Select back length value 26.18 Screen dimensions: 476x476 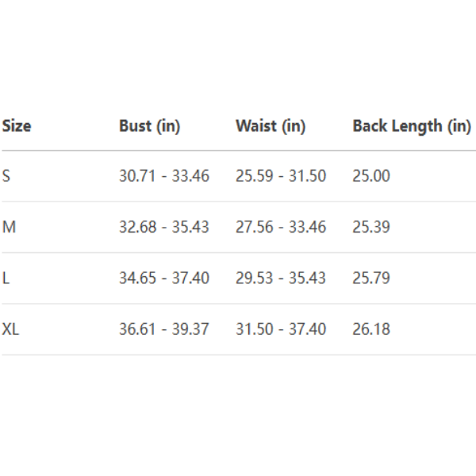point(371,328)
